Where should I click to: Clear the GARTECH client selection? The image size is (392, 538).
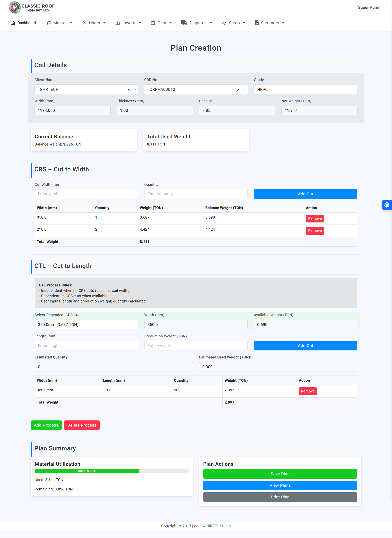[x=128, y=90]
